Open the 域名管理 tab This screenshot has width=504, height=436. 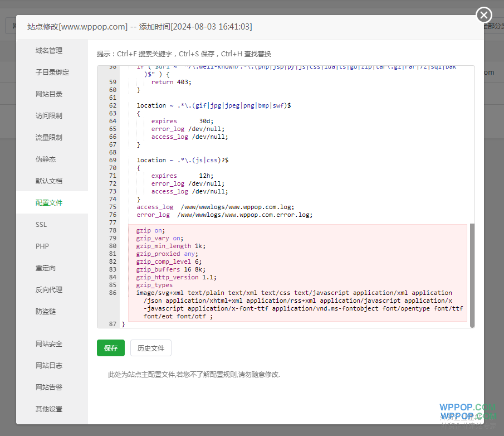pos(49,51)
